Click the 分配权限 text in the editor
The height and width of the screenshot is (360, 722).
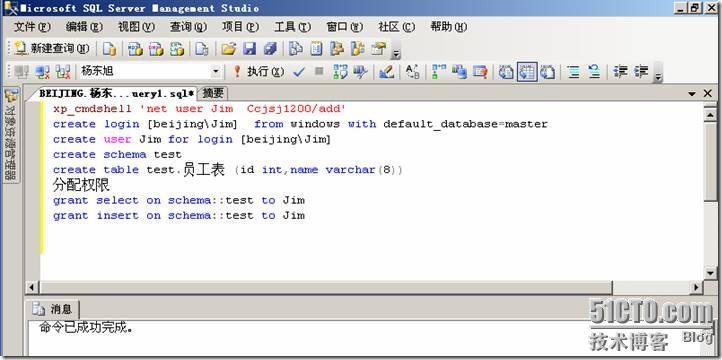pyautogui.click(x=82, y=185)
